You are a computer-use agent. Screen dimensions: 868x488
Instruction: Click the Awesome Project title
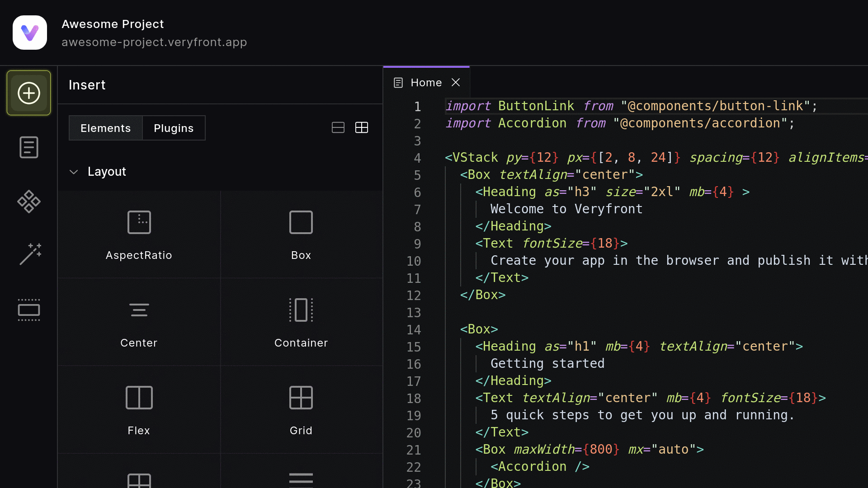tap(113, 24)
